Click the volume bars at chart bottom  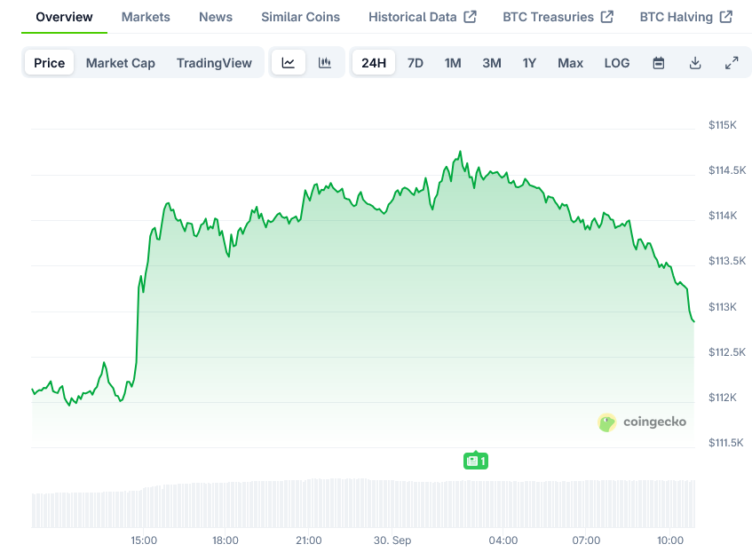[x=355, y=504]
